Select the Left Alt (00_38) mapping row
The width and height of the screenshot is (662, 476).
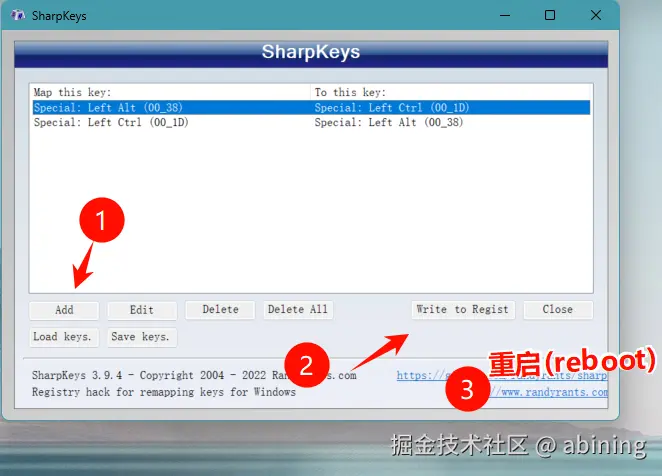(311, 107)
